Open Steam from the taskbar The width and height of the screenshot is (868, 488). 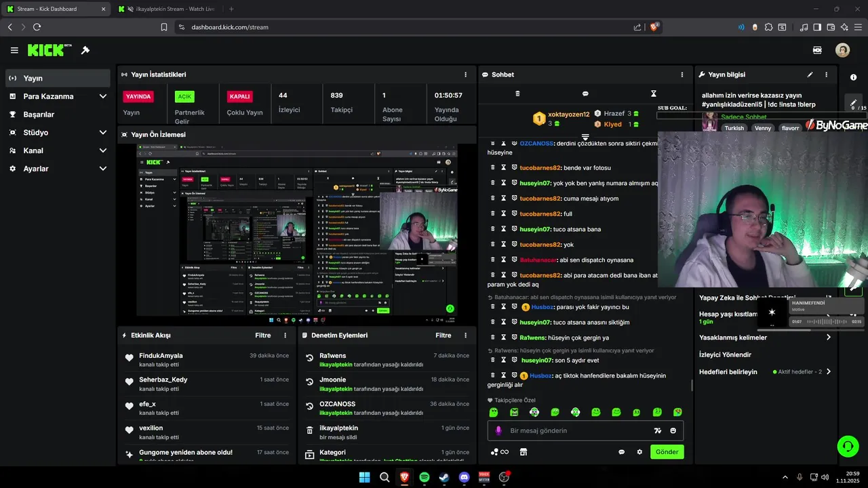pos(444,477)
